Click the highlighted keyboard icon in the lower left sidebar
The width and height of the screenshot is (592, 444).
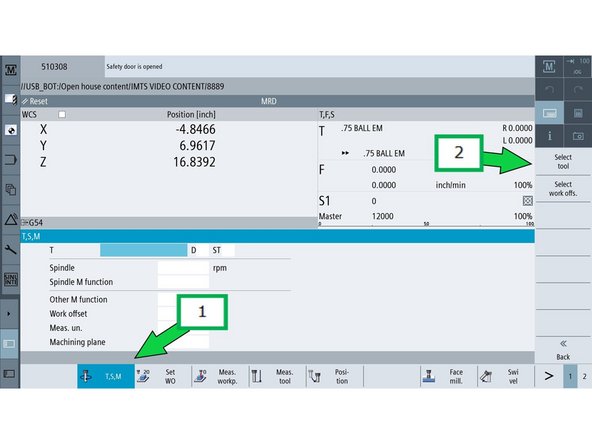pos(9,344)
